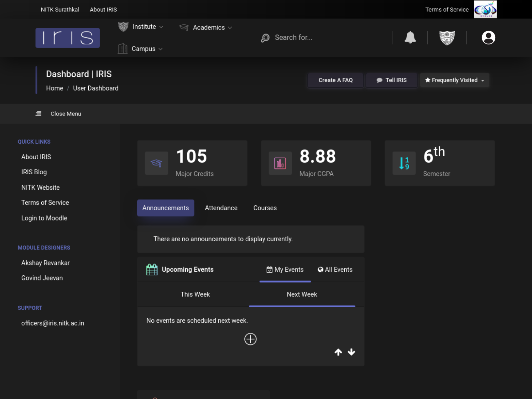This screenshot has width=532, height=399.
Task: Click the Major CGPA bar chart icon
Action: (x=280, y=163)
